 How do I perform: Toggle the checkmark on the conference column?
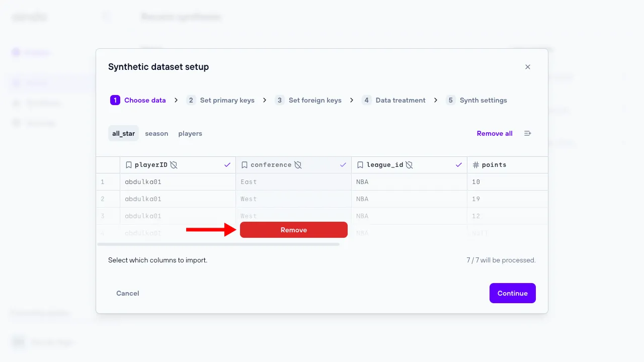coord(343,165)
